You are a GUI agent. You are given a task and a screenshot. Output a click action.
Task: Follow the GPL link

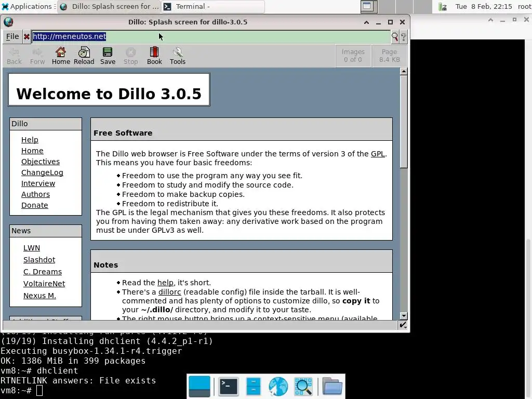click(x=378, y=154)
